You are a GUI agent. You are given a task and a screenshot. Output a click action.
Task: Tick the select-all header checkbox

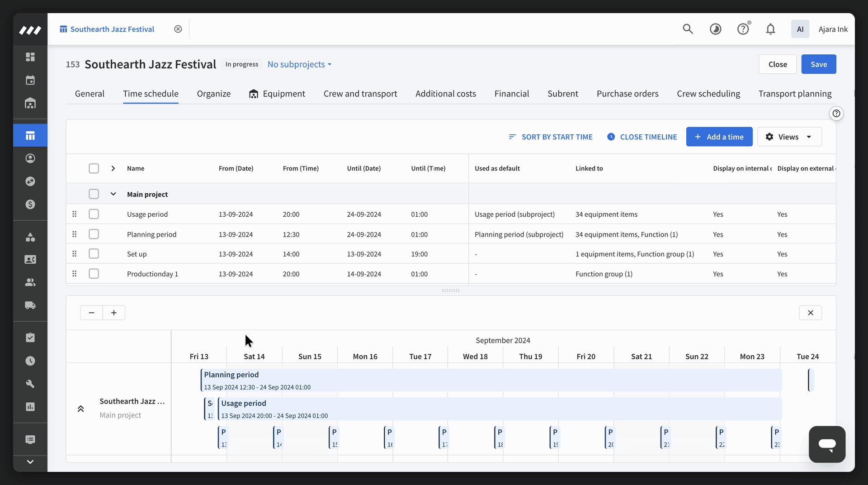point(94,168)
